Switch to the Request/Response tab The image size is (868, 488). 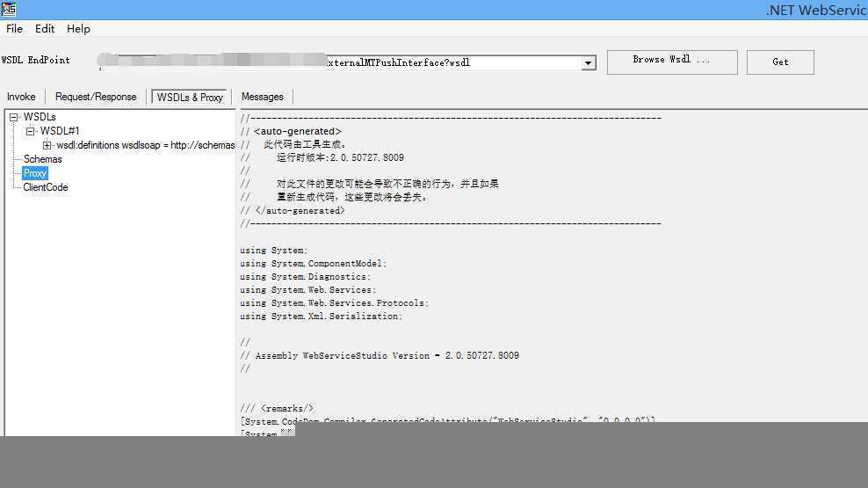[x=96, y=97]
